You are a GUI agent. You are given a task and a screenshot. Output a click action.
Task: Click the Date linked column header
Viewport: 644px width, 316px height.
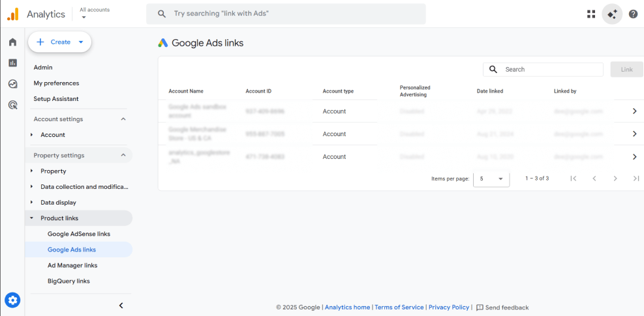pyautogui.click(x=490, y=91)
